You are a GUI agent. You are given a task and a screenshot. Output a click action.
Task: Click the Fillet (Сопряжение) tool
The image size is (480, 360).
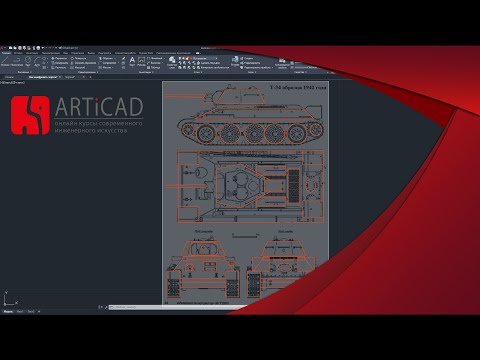(107, 63)
